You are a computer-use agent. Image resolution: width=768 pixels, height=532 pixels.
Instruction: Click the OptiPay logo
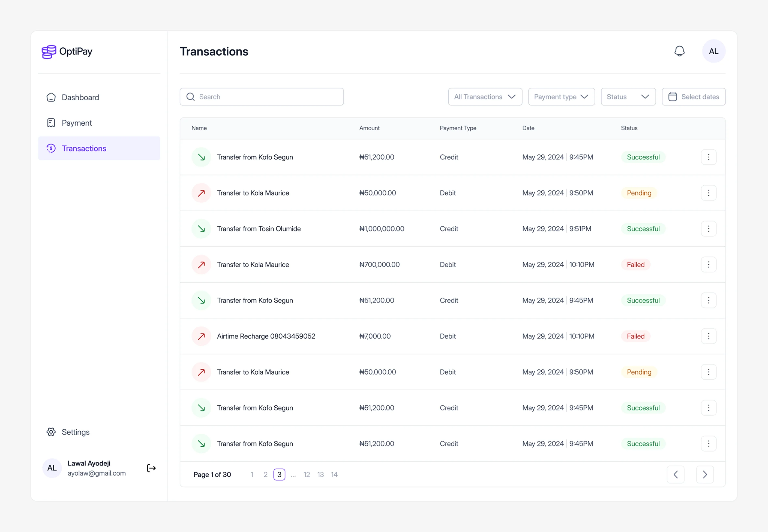[x=67, y=52]
